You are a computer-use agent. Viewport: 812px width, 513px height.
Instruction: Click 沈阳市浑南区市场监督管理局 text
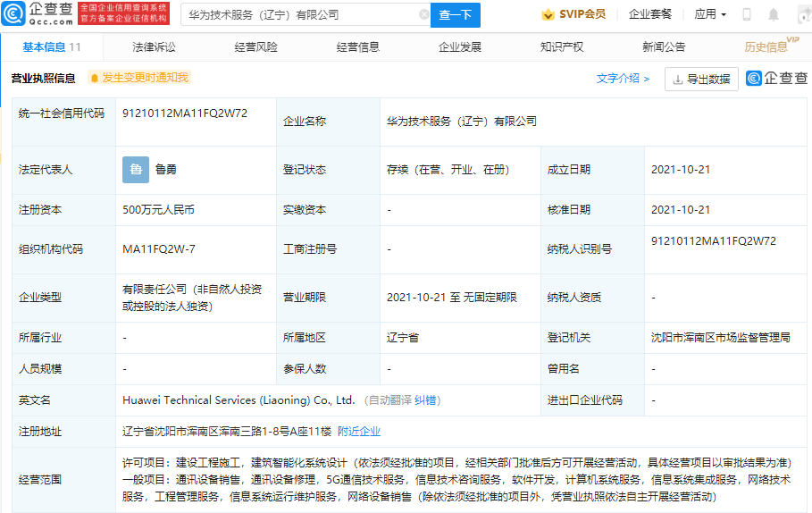tap(720, 337)
